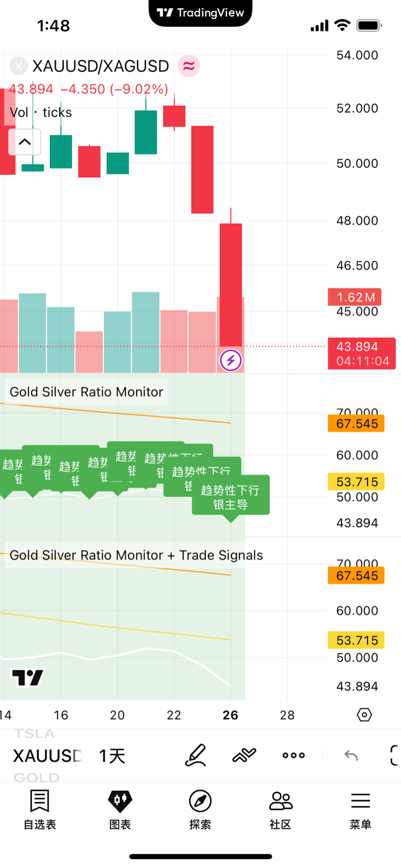Open the 社区 community tab
The image size is (401, 868).
pos(280,809)
